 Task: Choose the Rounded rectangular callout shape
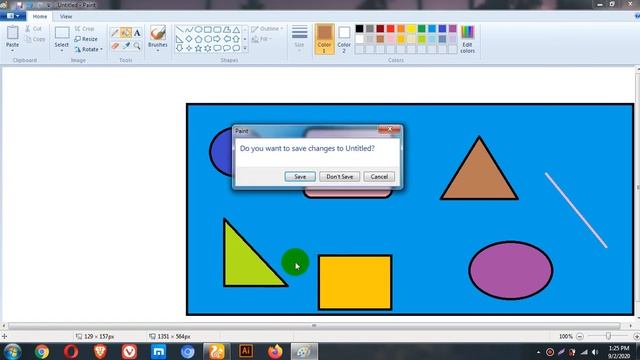tap(217, 48)
